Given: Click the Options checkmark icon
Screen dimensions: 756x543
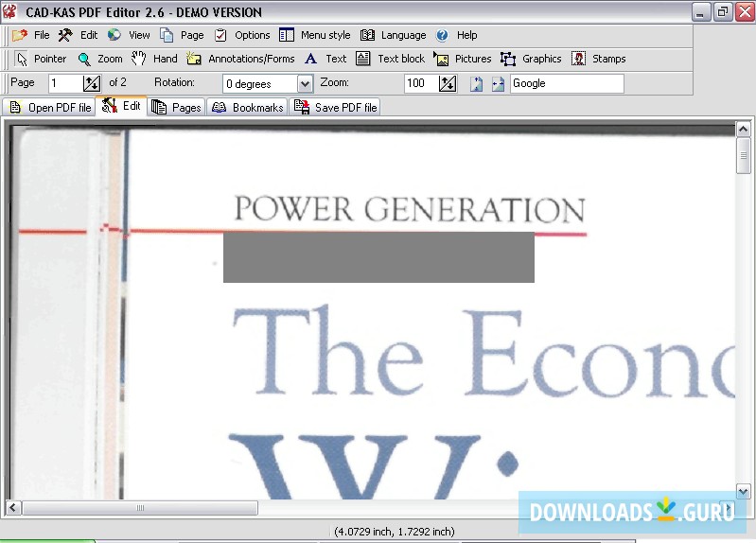Looking at the screenshot, I should (220, 35).
